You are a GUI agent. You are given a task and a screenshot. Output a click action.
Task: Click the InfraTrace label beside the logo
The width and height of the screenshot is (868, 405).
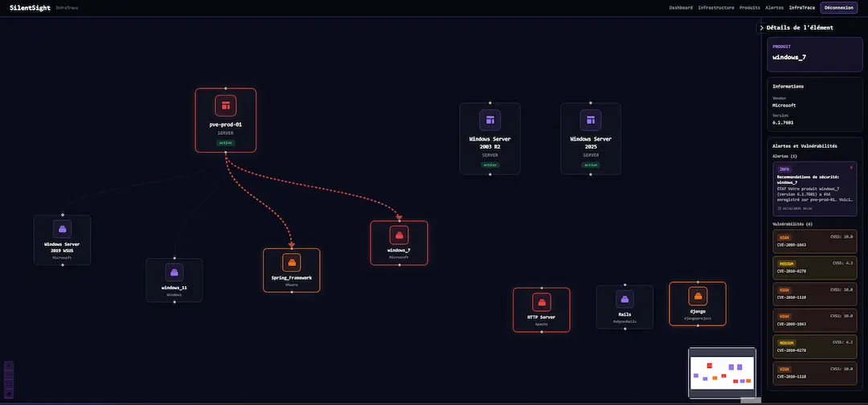tap(67, 8)
